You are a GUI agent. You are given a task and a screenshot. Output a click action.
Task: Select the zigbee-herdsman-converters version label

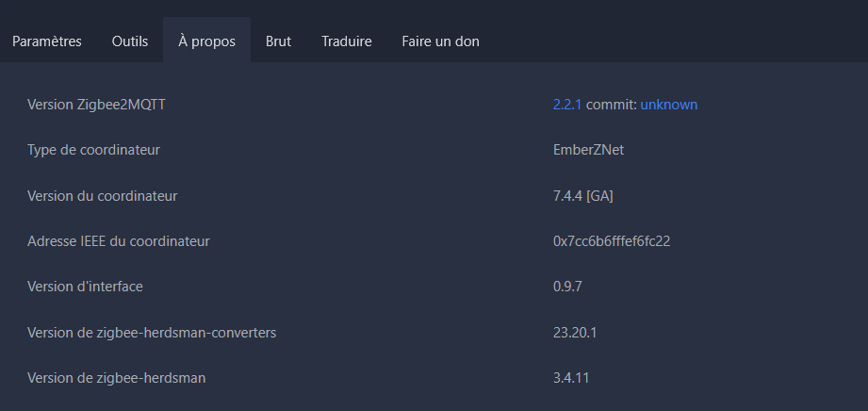click(x=152, y=333)
